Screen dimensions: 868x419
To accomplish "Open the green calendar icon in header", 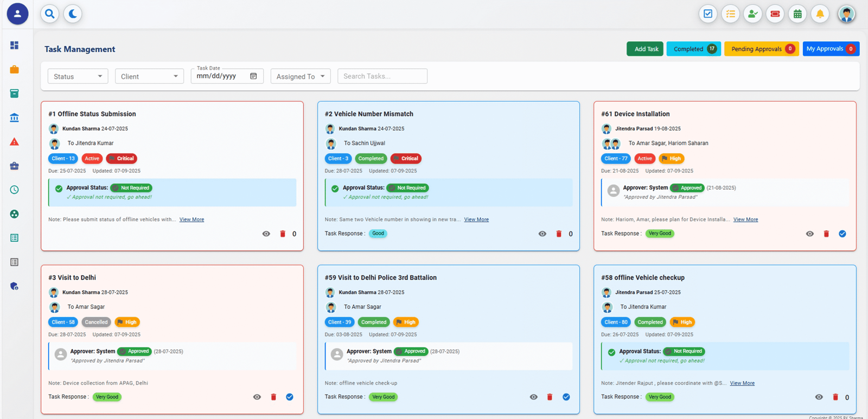I will pos(797,14).
